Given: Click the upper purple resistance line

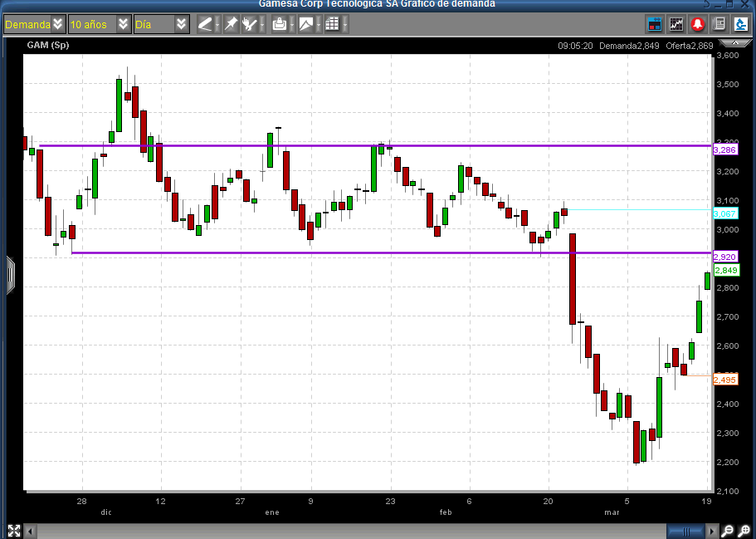Looking at the screenshot, I should click(x=375, y=145).
